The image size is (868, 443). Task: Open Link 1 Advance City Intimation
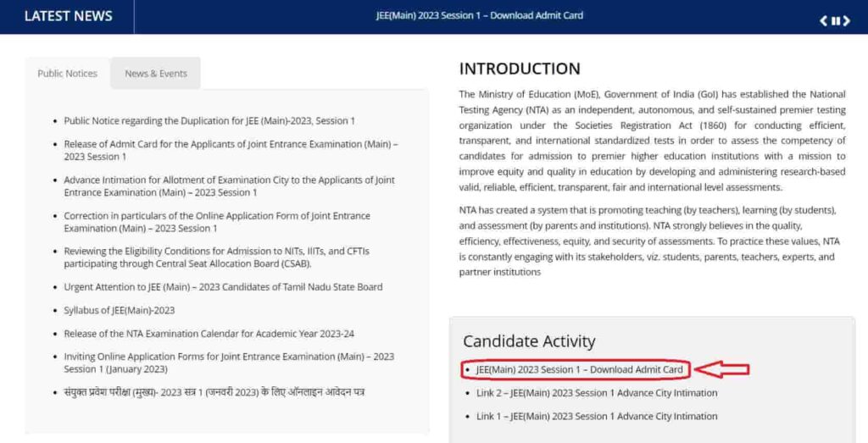(597, 416)
